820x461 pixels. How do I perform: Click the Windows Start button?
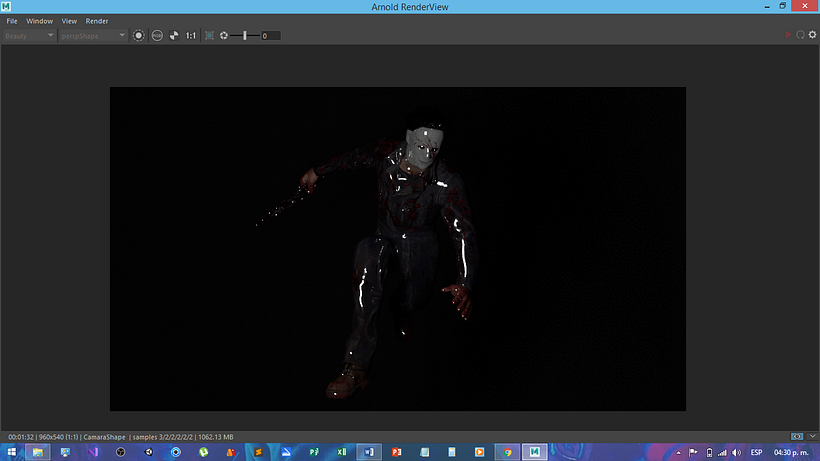11,452
